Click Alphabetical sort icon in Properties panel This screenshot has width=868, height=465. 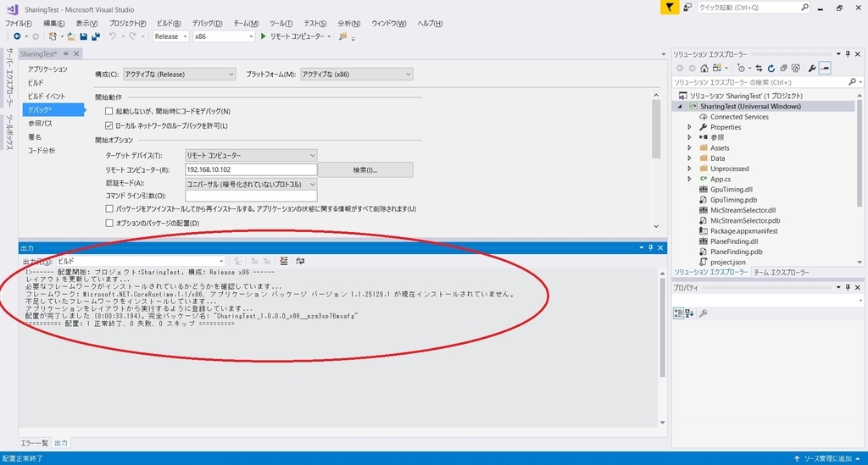[690, 313]
